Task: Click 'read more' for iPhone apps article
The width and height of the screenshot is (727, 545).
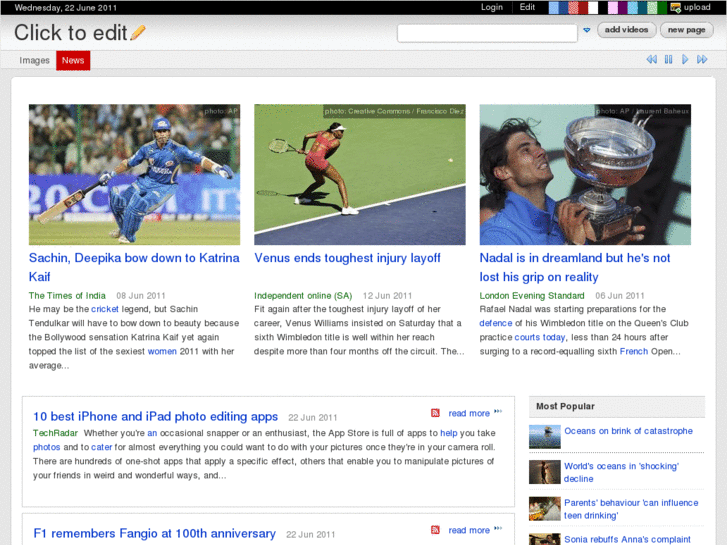Action: (x=469, y=413)
